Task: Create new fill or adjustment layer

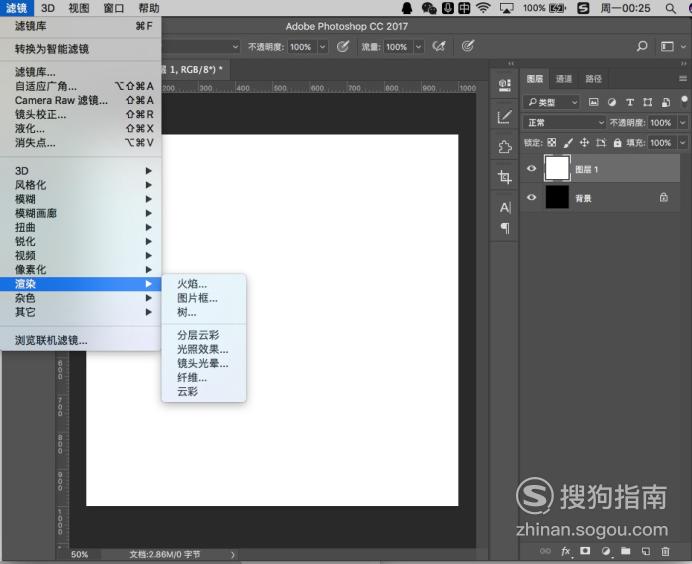Action: click(606, 551)
